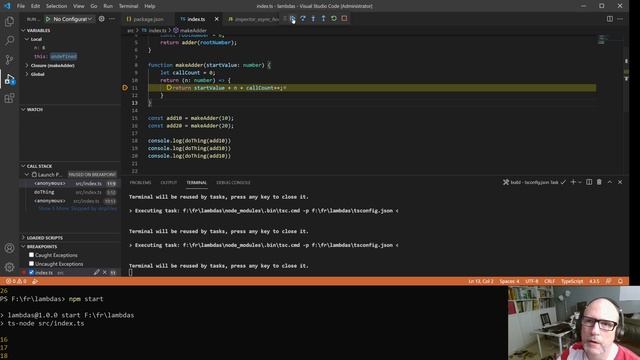The width and height of the screenshot is (640, 360).
Task: Open the debug configuration dropdown
Action: pos(73,19)
